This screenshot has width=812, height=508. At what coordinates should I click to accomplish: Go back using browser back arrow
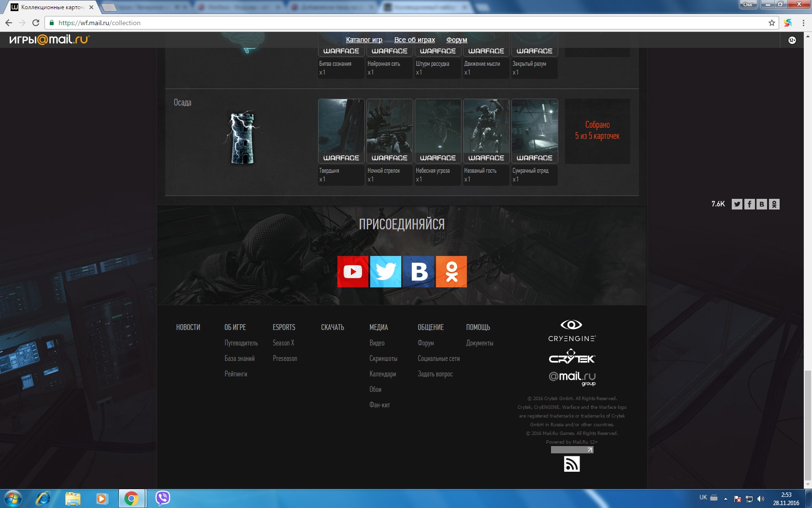tap(9, 23)
